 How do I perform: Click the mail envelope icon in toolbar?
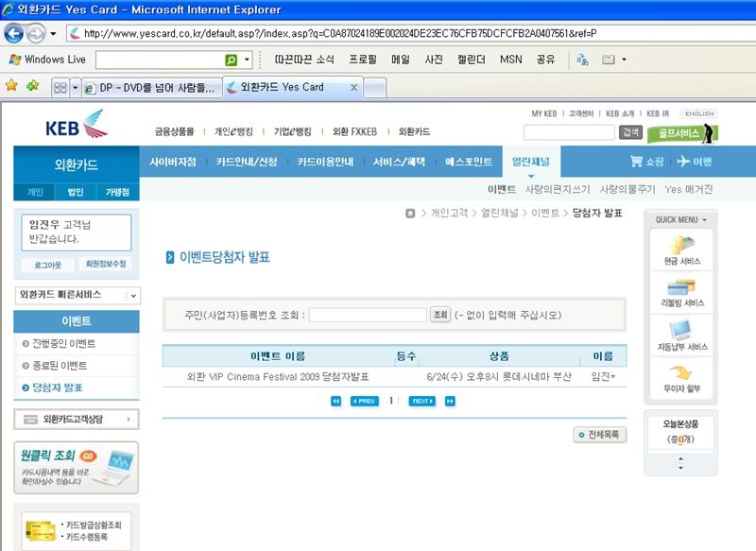click(608, 60)
